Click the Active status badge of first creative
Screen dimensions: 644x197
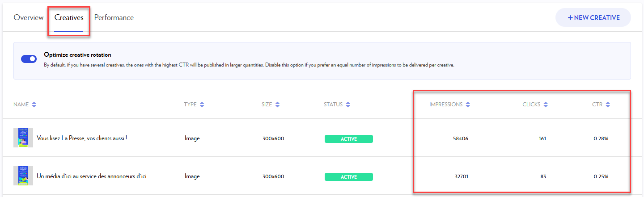coord(349,139)
